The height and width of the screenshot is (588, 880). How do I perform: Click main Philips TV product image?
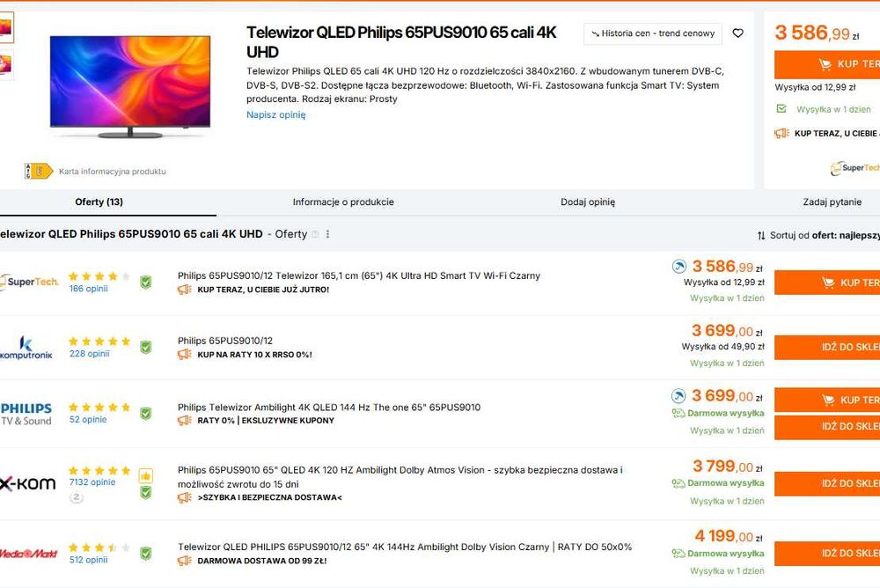[x=130, y=85]
